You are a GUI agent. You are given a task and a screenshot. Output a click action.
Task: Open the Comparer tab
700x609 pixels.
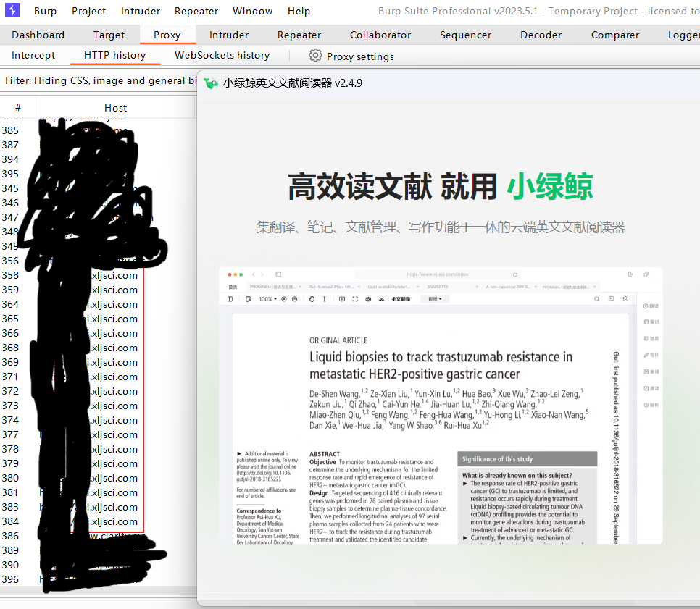[614, 35]
